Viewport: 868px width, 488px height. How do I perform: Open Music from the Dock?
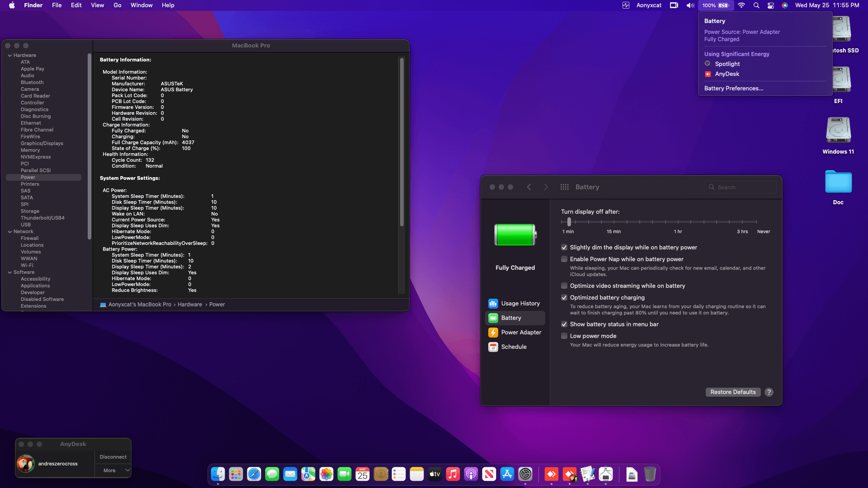tap(453, 474)
